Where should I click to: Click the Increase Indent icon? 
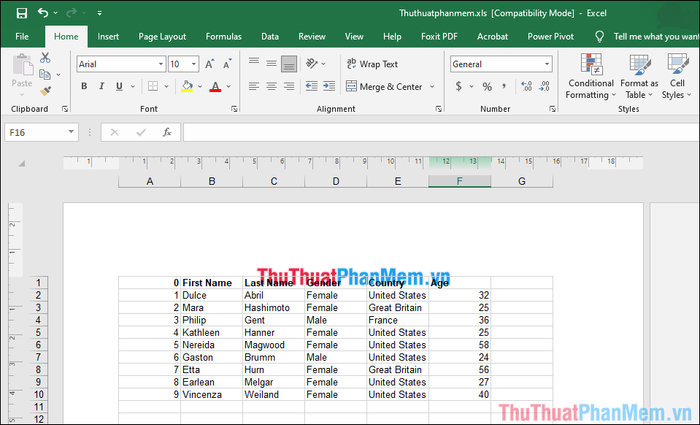[x=330, y=87]
